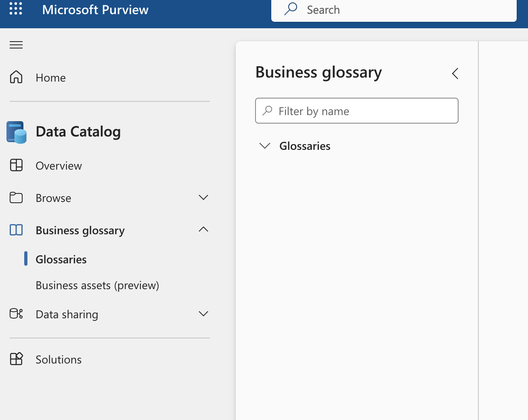Select Glossaries in the sidebar
The height and width of the screenshot is (420, 528).
pyautogui.click(x=61, y=259)
